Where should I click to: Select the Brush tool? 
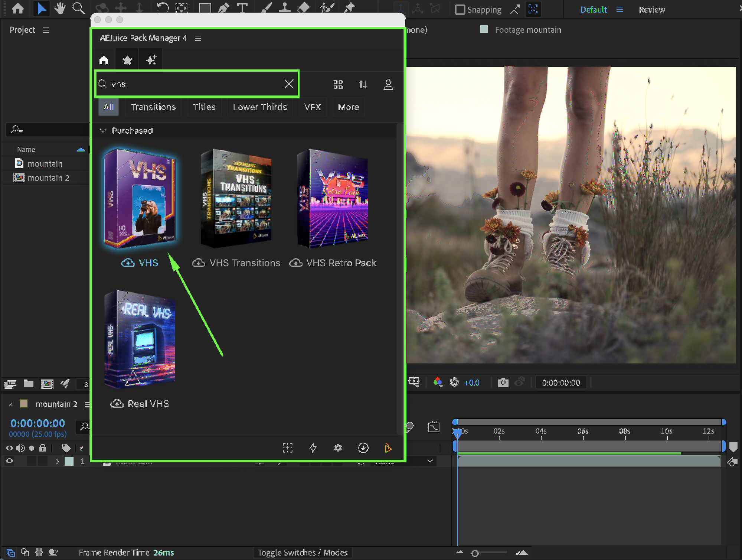[267, 8]
